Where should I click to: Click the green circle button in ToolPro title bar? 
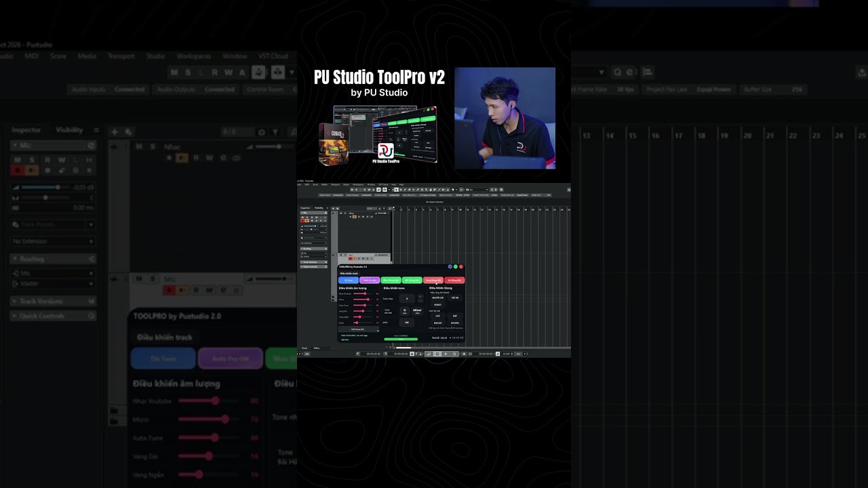pos(456,266)
